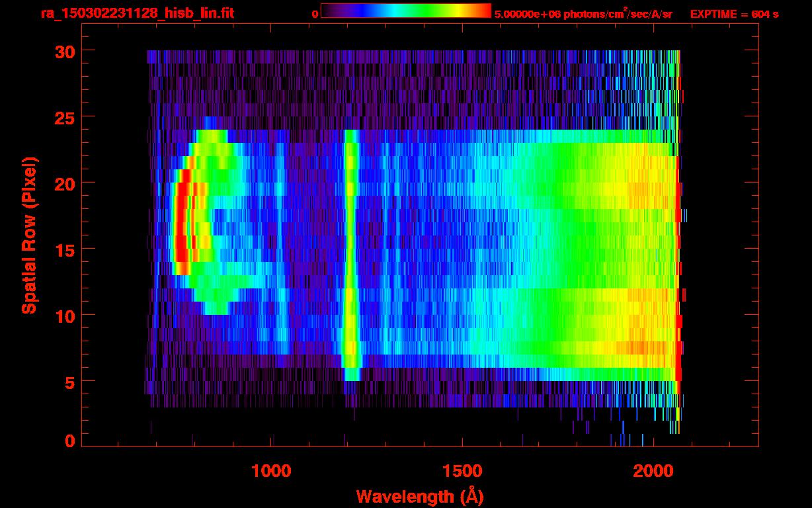Viewport: 812px width, 508px height.
Task: Click the EXPTIME = 604 s label
Action: pyautogui.click(x=734, y=14)
